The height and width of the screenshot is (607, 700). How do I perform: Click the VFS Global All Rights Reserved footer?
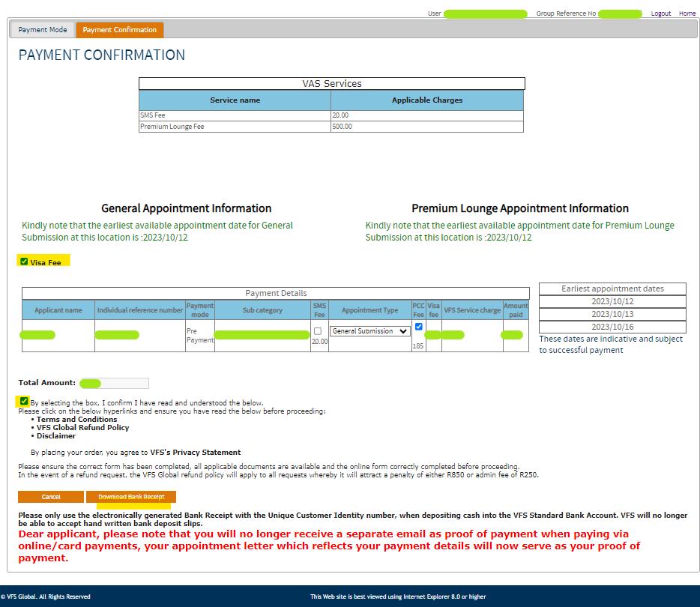tap(46, 597)
